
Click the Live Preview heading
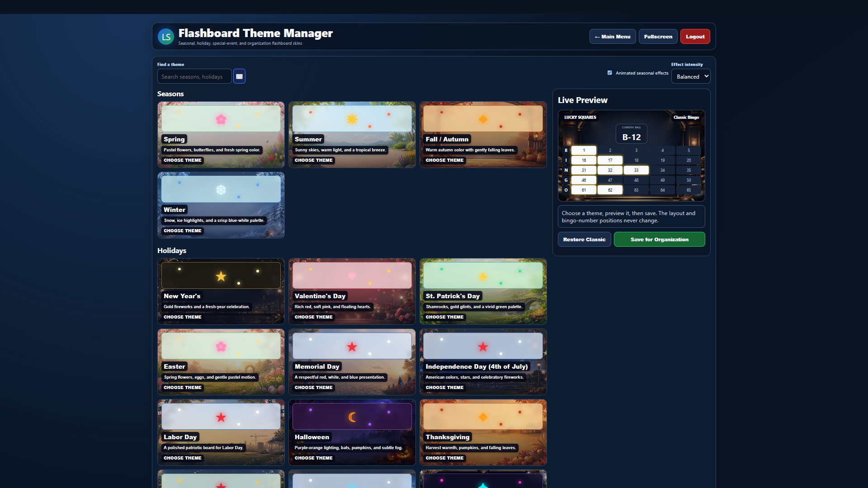click(583, 100)
